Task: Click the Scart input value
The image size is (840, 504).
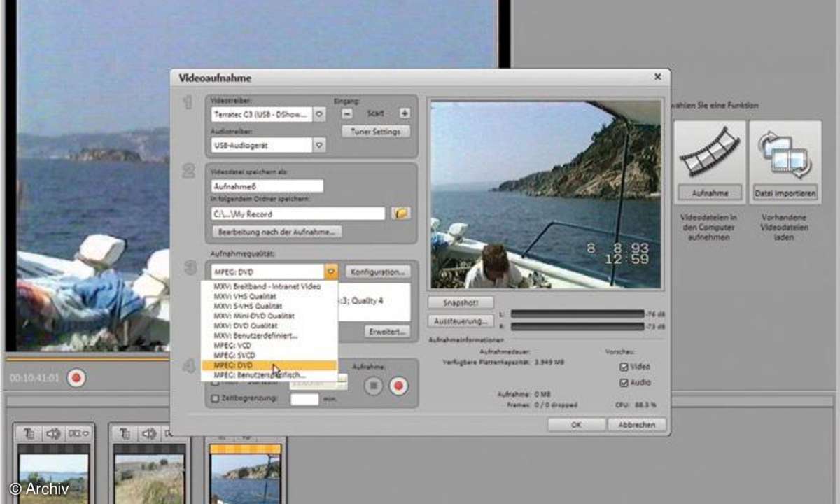Action: [376, 113]
